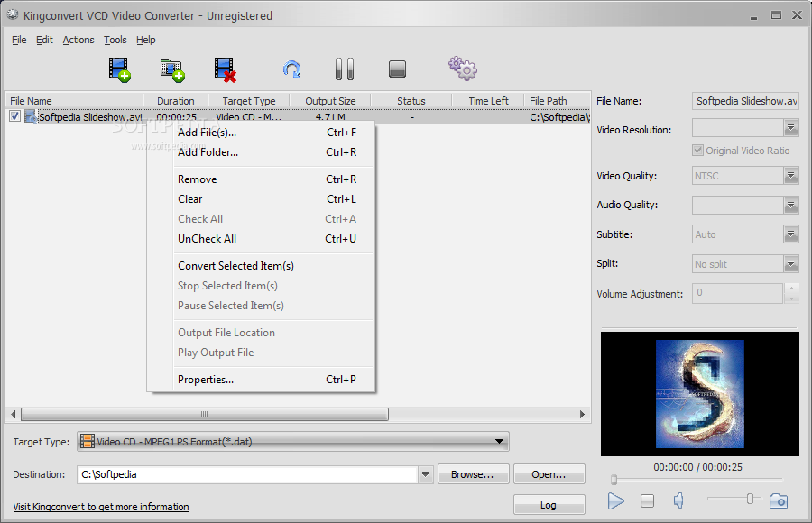Choose UnCheck All in context menu
812x523 pixels.
pyautogui.click(x=261, y=239)
